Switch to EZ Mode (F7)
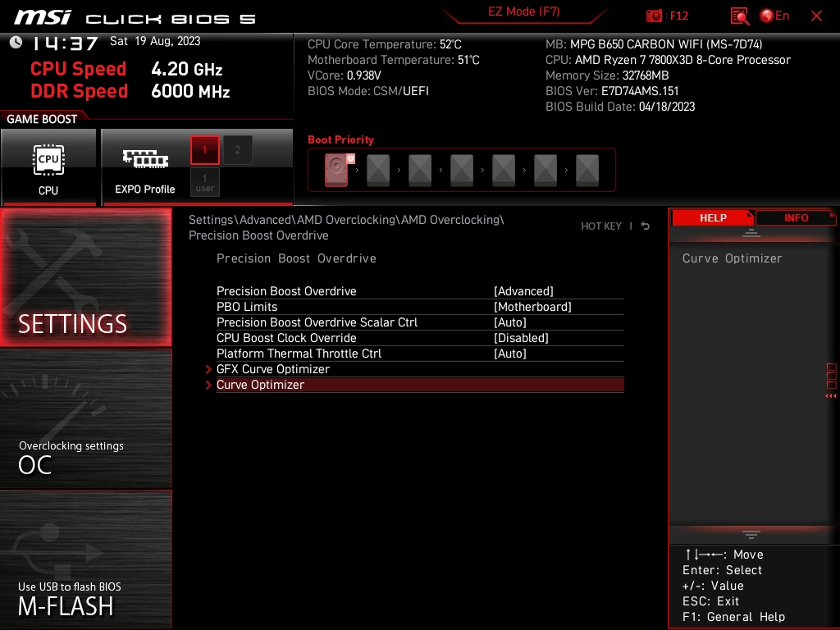The height and width of the screenshot is (630, 840). [523, 11]
